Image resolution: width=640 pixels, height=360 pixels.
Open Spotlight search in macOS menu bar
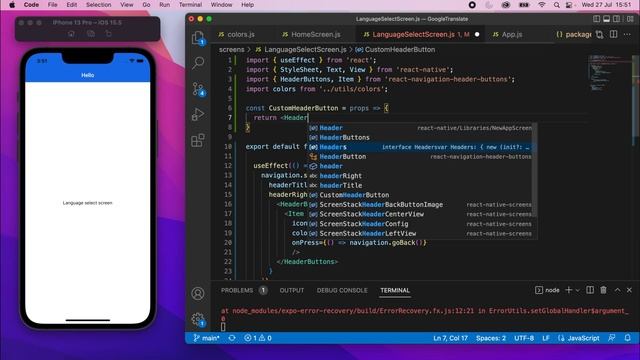[557, 5]
